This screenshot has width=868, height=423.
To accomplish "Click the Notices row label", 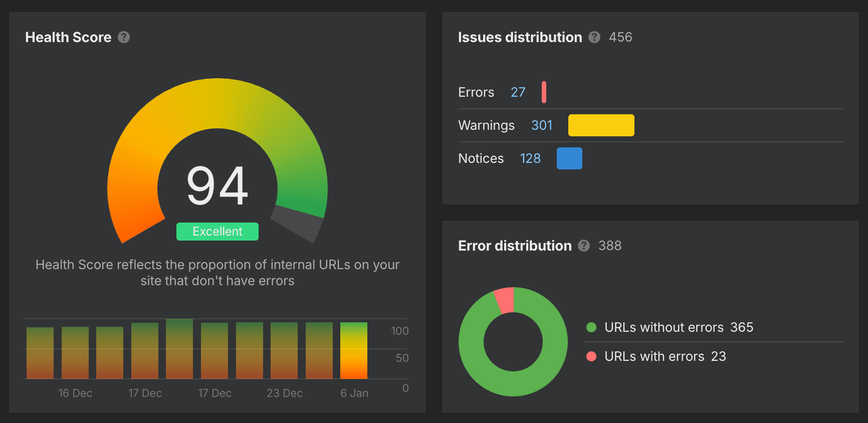I will point(481,158).
